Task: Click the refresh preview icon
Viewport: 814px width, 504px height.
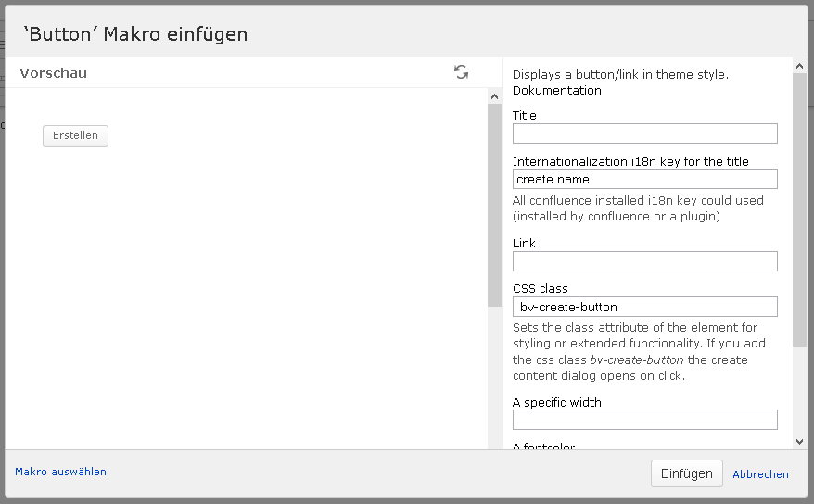Action: tap(461, 72)
